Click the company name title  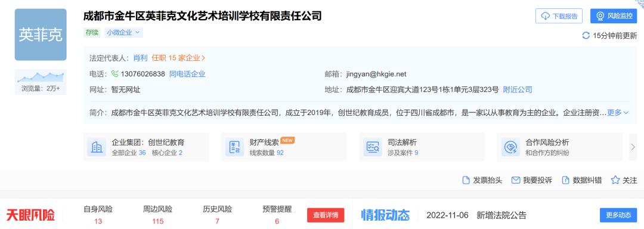click(x=202, y=17)
